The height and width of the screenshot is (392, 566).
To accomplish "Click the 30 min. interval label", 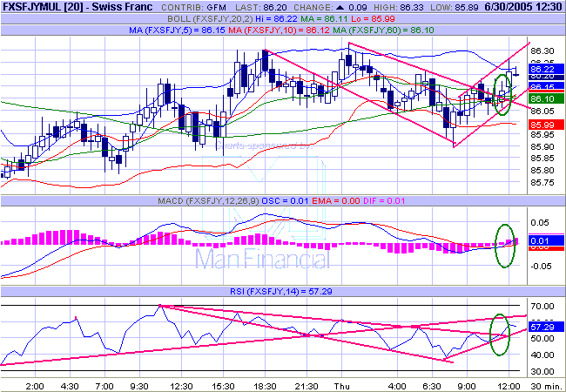I will (x=545, y=386).
